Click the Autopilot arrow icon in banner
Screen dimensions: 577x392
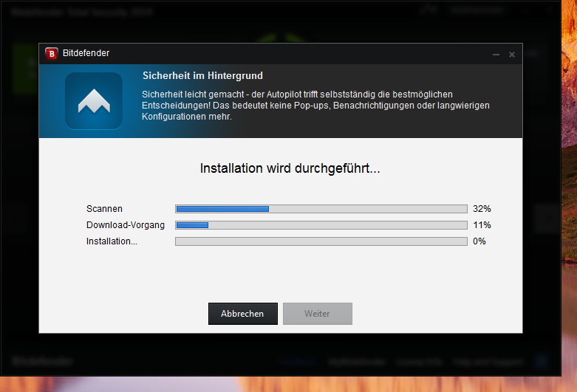point(94,100)
